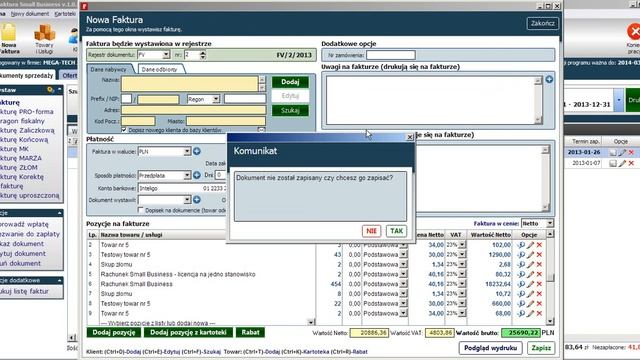Select Fakturę PRO-forma in main window sidebar
The width and height of the screenshot is (640, 360).
[x=27, y=111]
